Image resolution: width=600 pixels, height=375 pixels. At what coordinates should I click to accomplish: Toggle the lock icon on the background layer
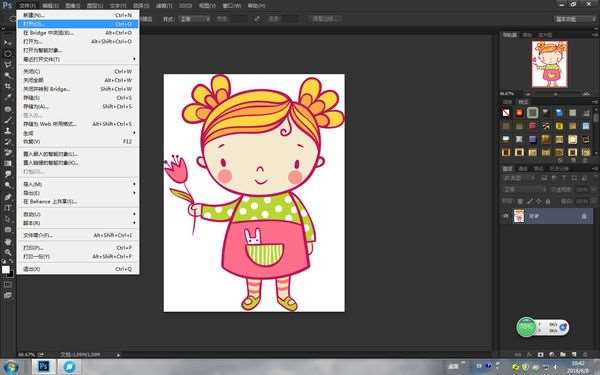pyautogui.click(x=584, y=216)
